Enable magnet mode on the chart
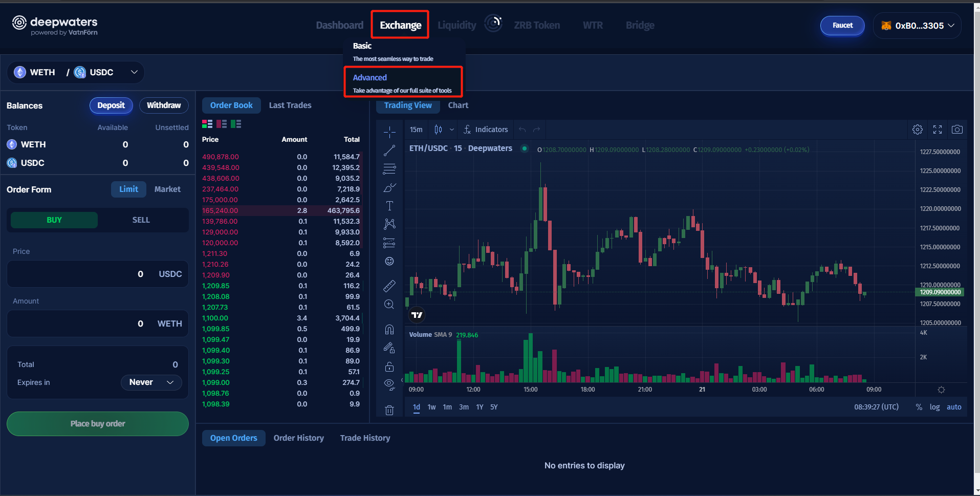980x496 pixels. coord(389,329)
